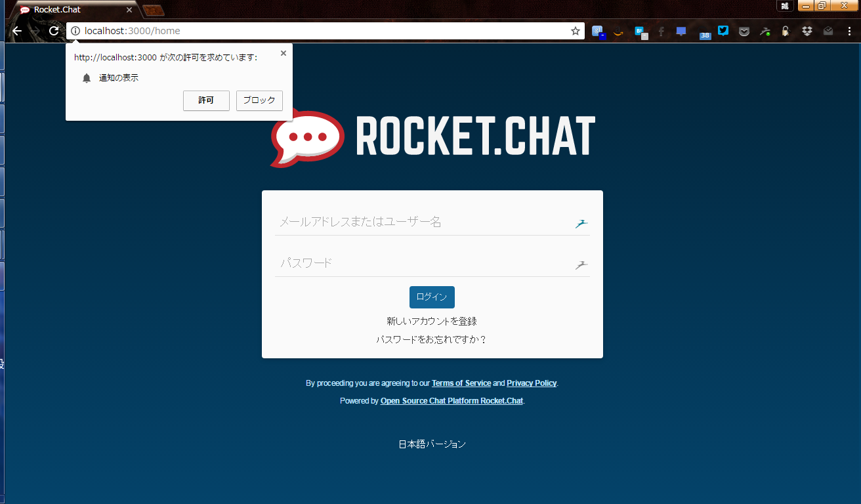This screenshot has height=504, width=861.
Task: Click the Amazon extension icon
Action: [x=618, y=31]
